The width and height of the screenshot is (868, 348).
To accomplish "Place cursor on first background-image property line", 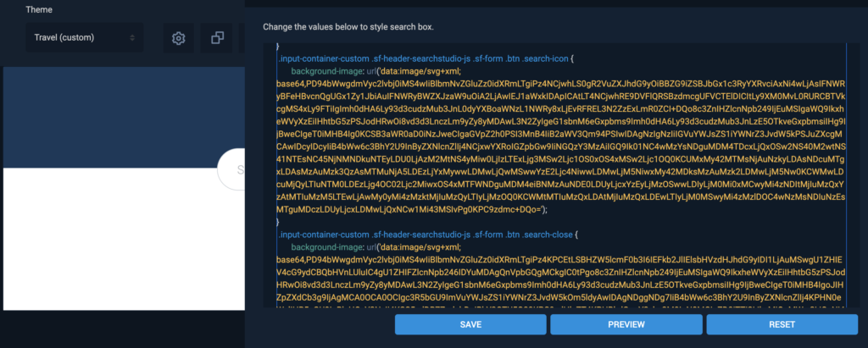I will click(376, 71).
